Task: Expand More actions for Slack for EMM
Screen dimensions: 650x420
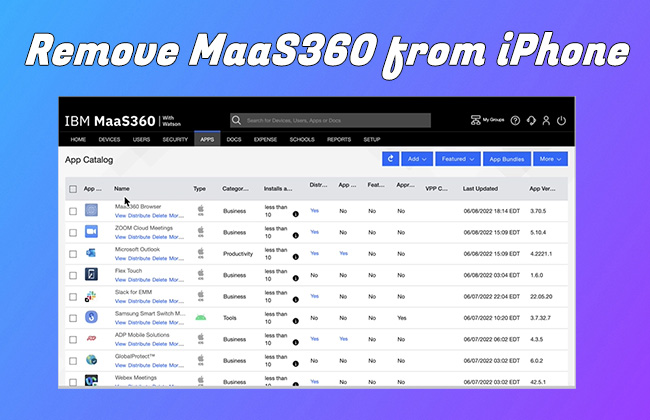Action: pyautogui.click(x=176, y=301)
